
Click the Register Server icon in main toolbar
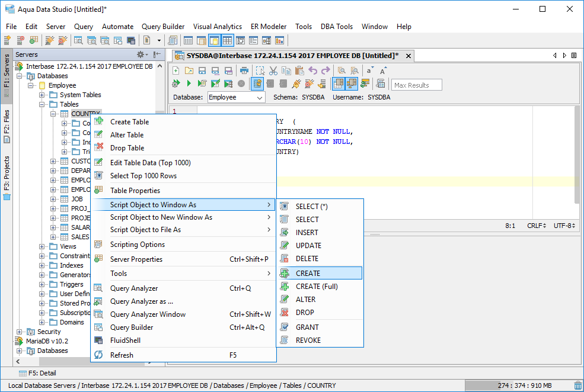pyautogui.click(x=7, y=40)
